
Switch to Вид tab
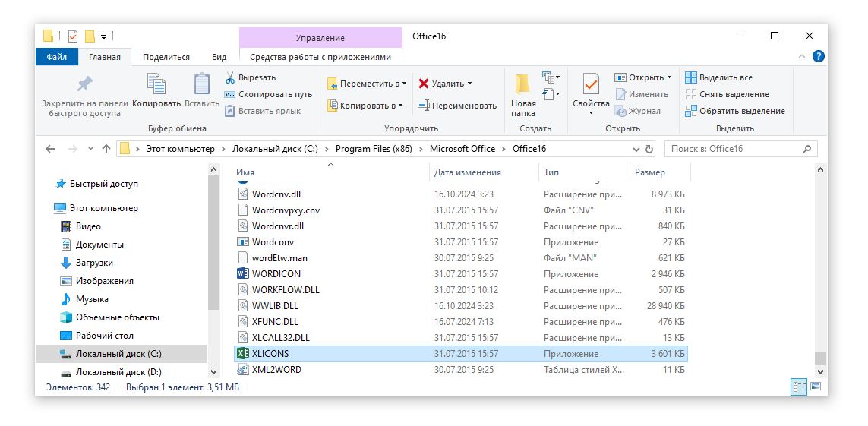point(219,57)
